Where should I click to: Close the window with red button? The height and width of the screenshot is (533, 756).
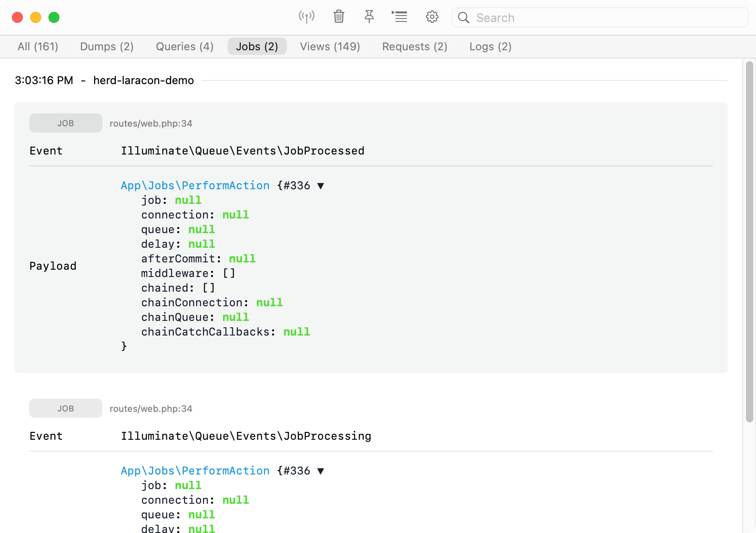tap(17, 17)
